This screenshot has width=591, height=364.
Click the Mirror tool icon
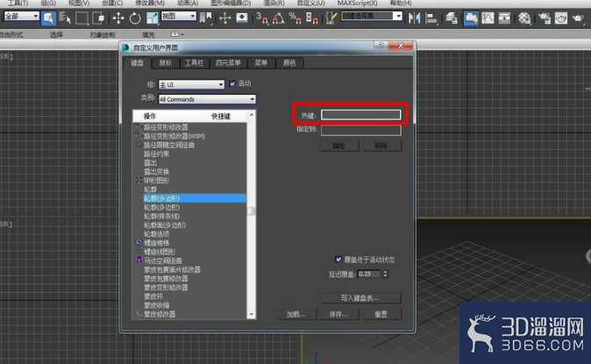point(414,18)
